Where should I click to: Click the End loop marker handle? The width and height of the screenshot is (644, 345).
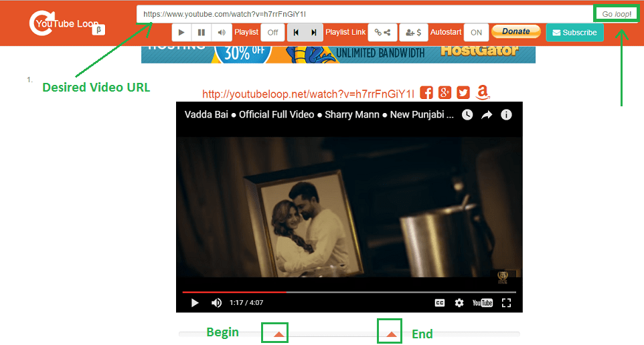pyautogui.click(x=392, y=334)
